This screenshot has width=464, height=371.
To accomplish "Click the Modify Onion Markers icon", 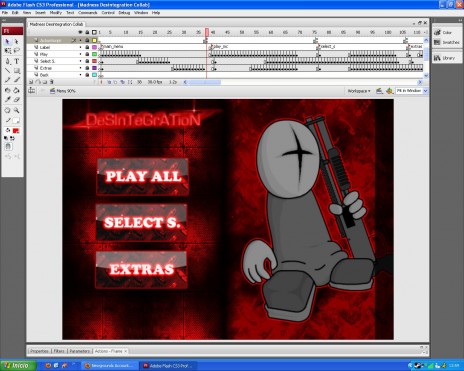I will [x=130, y=82].
